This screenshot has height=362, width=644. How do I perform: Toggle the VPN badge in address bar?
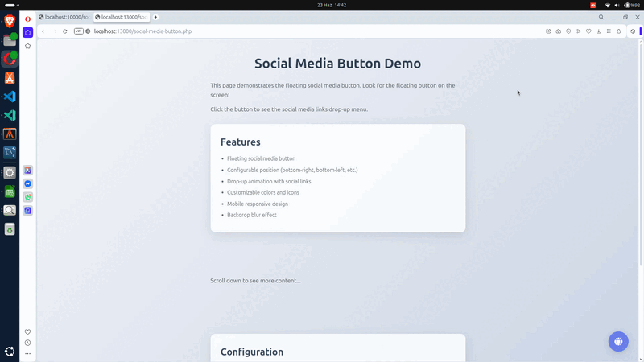point(79,31)
